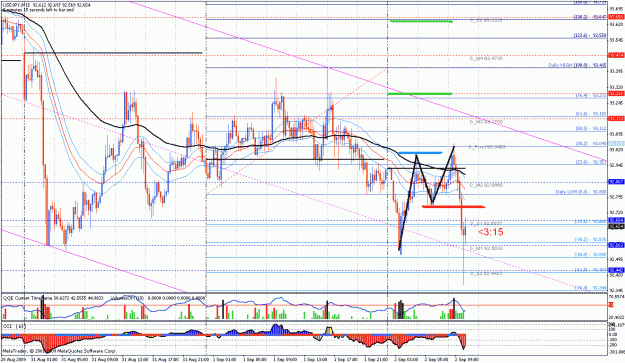Click the D_R2 resistance level label
Screen dimensions: 625x363
(486, 20)
